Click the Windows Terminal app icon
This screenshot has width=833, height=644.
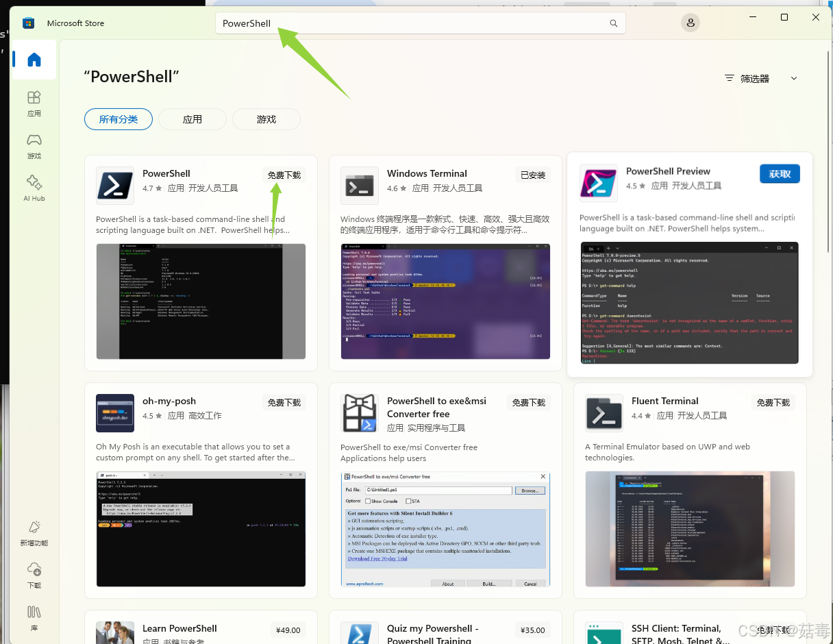click(x=360, y=185)
